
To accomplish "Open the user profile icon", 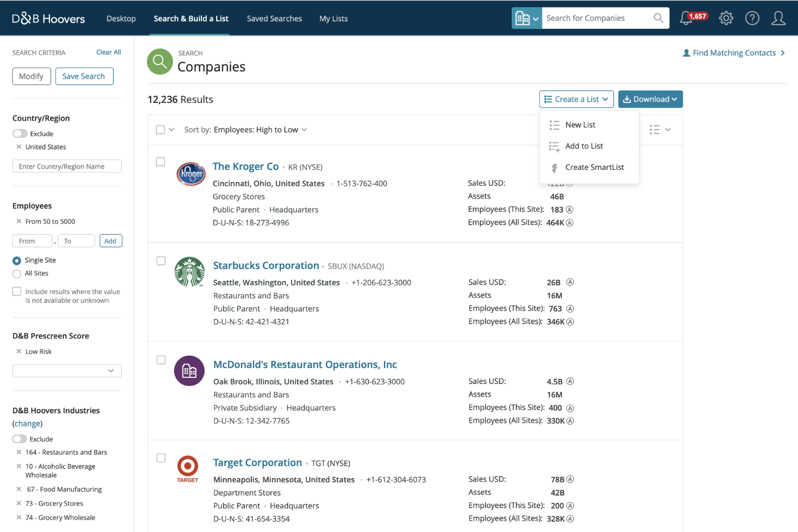I will coord(778,18).
